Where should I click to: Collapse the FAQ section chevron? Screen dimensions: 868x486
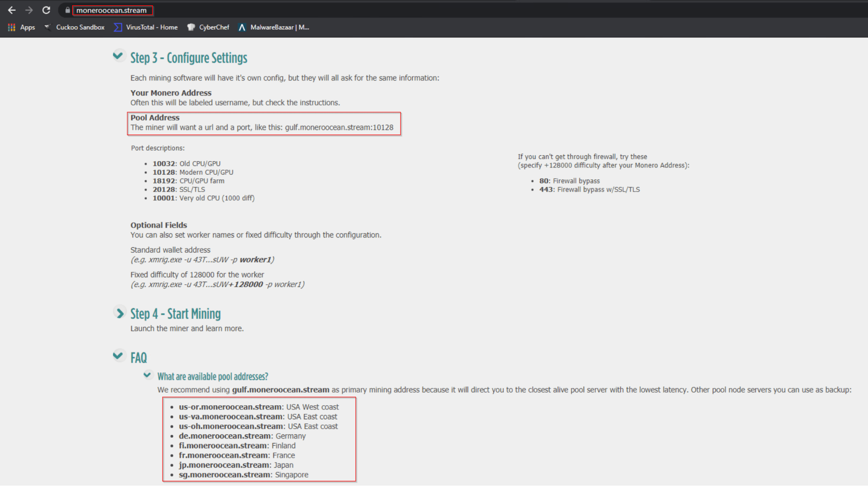[118, 356]
